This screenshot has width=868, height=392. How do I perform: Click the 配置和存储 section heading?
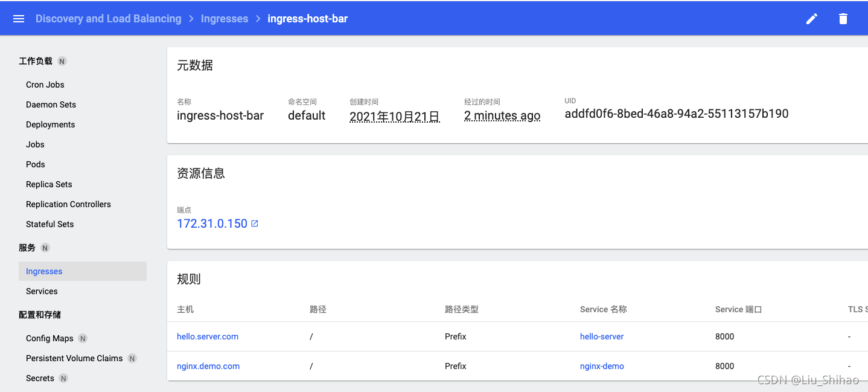click(x=40, y=315)
